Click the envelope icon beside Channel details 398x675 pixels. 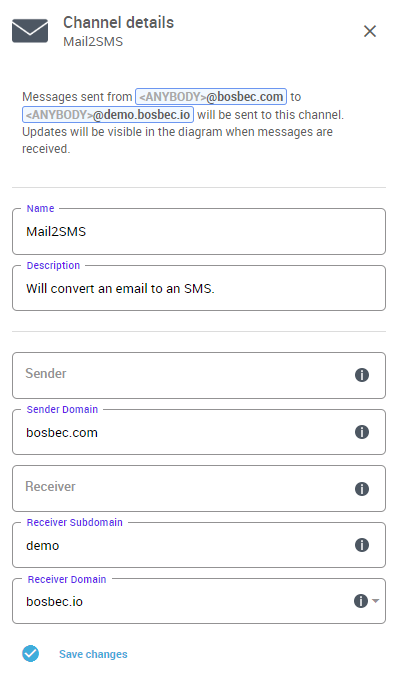coord(30,31)
